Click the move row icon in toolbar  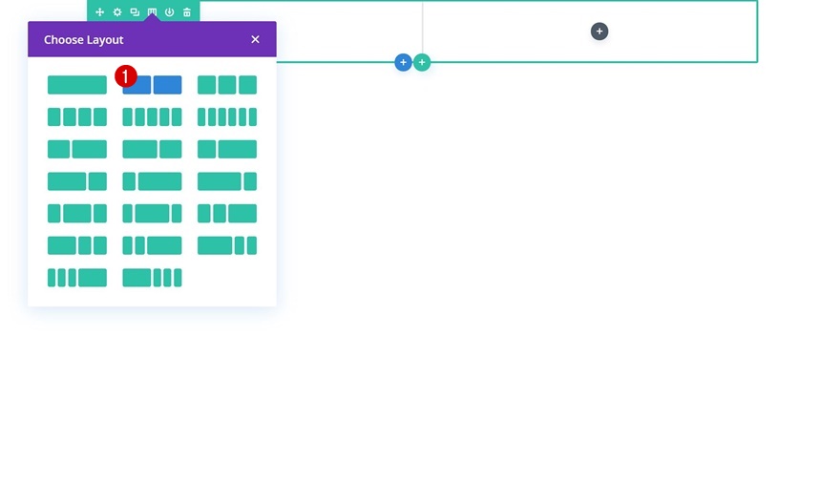tap(99, 11)
